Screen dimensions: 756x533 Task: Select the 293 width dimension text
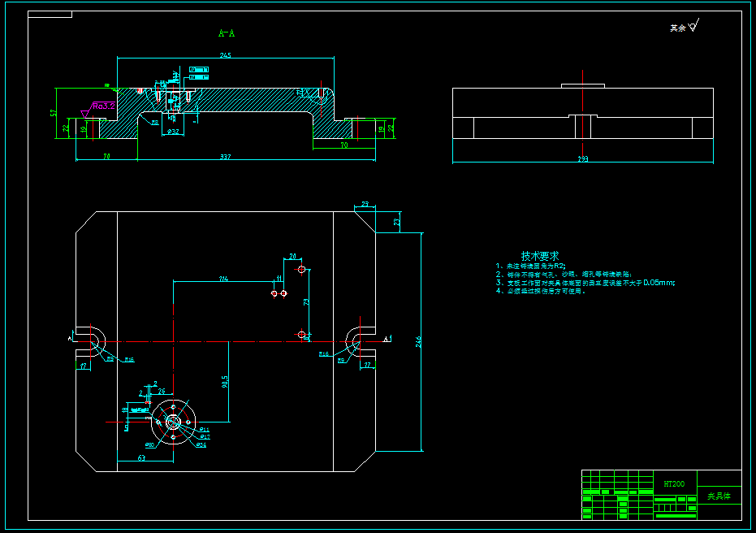click(583, 158)
